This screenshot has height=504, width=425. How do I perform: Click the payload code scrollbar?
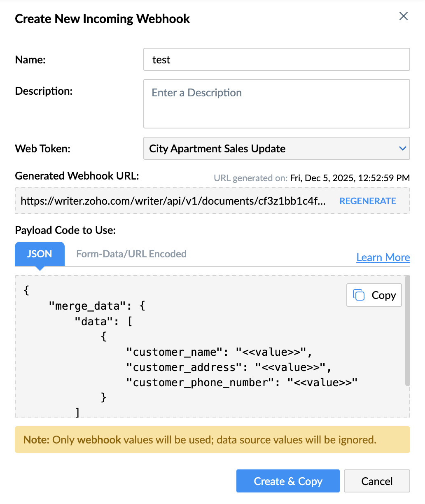tap(407, 330)
